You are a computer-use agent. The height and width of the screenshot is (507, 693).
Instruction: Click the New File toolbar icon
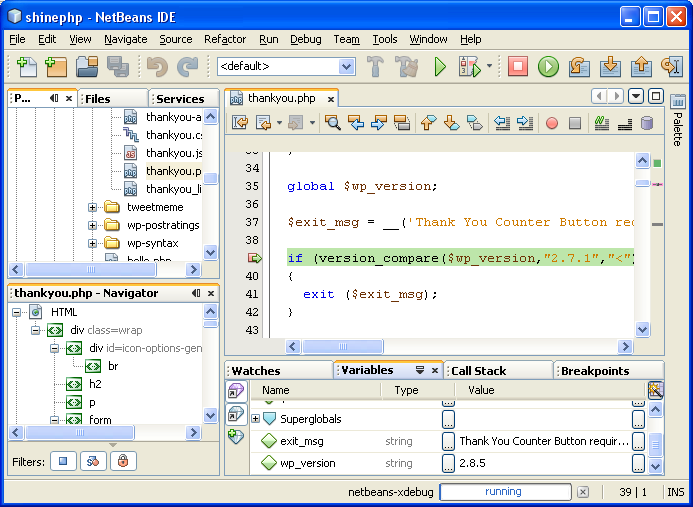26,67
